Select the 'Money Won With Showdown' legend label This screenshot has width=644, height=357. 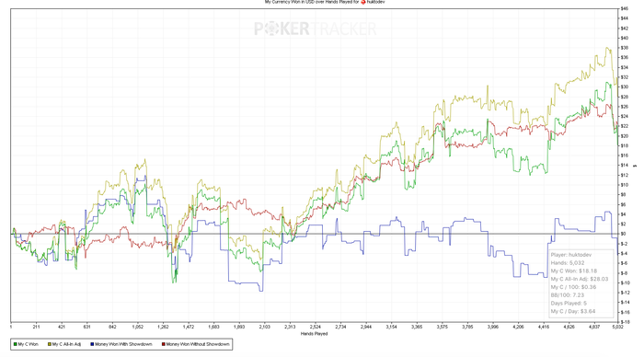(x=123, y=344)
